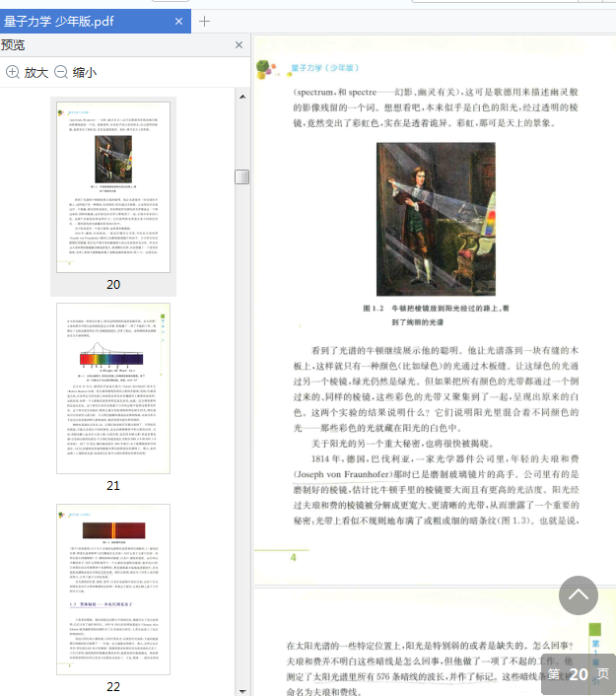Click the 放大 zoom-in magnifier icon
This screenshot has width=616, height=696.
tap(13, 72)
